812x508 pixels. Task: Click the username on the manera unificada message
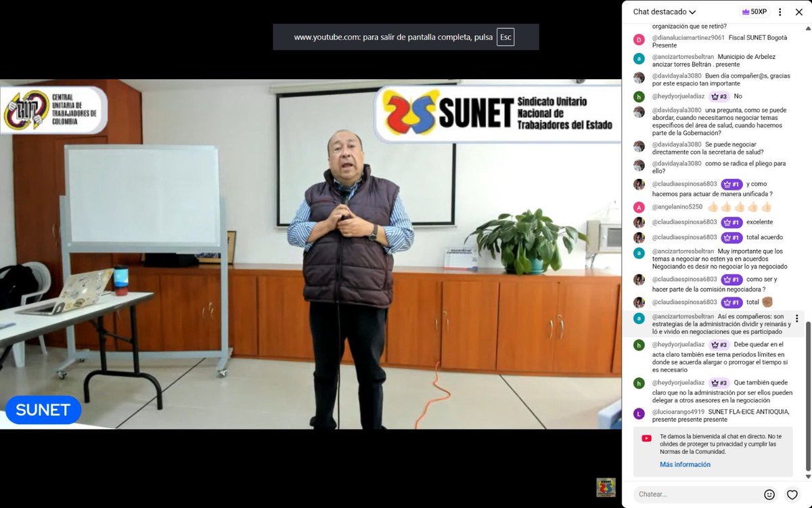click(685, 184)
